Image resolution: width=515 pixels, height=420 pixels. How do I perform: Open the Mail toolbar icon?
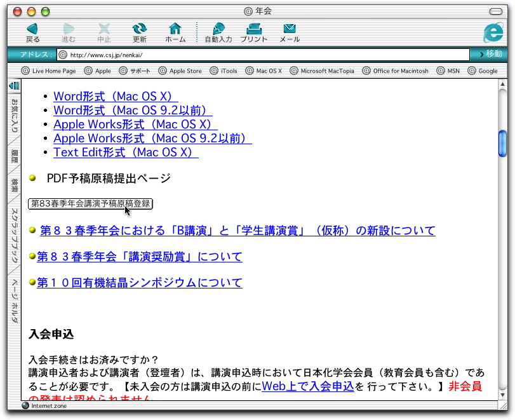[290, 29]
